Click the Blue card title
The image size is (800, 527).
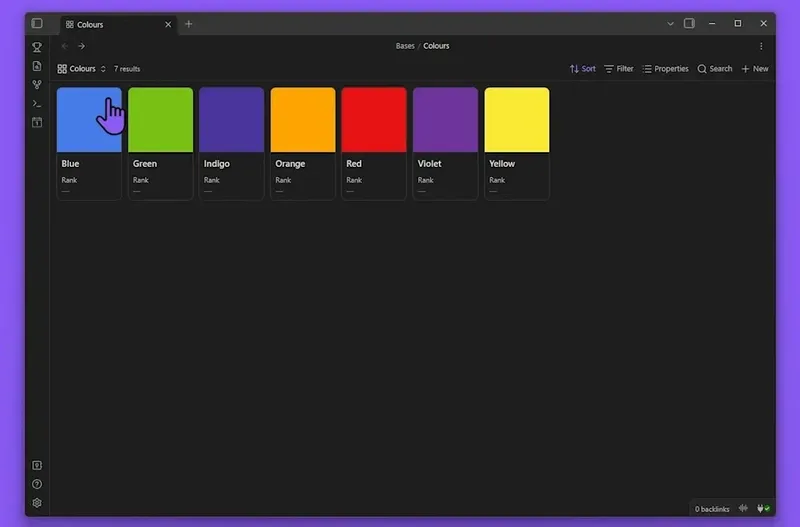(70, 164)
